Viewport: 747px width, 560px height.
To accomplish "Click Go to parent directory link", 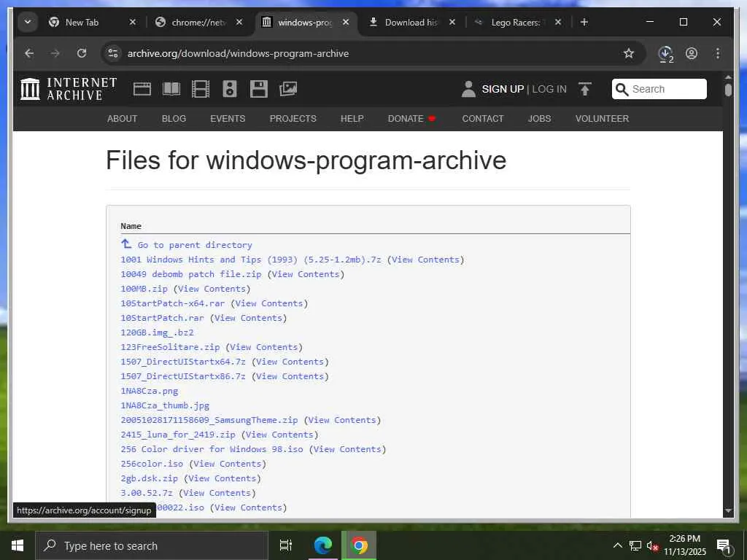I will point(195,245).
